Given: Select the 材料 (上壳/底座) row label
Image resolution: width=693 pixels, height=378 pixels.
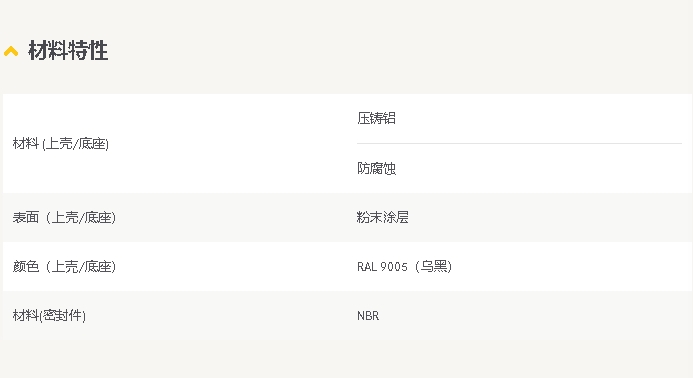Looking at the screenshot, I should (x=61, y=144).
